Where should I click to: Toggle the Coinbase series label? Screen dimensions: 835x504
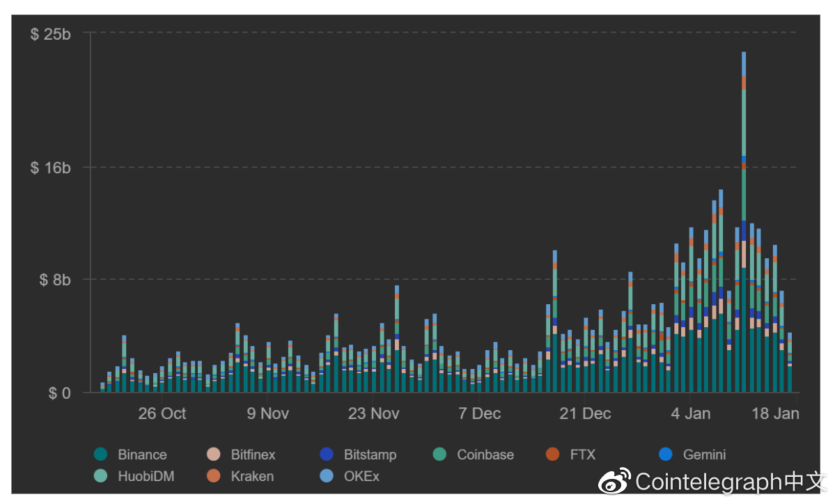[x=485, y=455]
